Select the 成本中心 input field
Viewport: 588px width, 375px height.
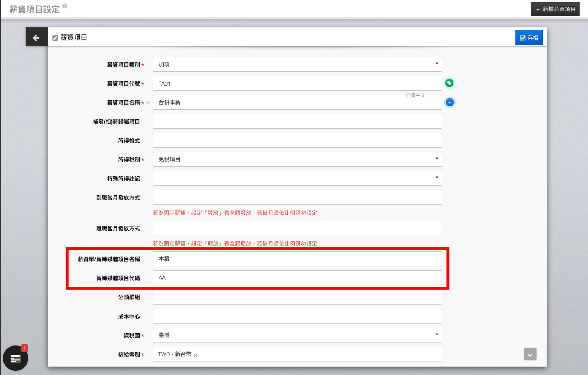(x=297, y=316)
